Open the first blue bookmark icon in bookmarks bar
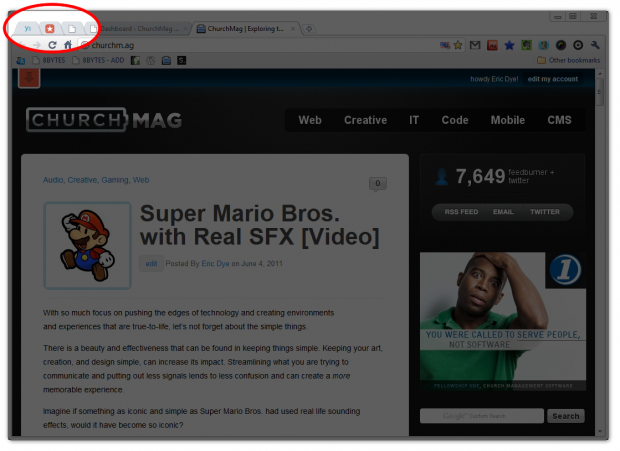The height and width of the screenshot is (451, 620). [21, 60]
